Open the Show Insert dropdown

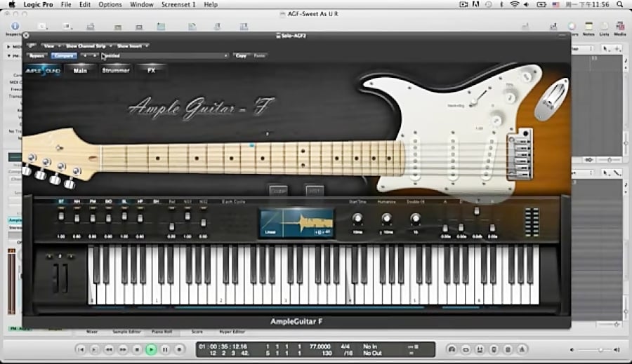132,46
